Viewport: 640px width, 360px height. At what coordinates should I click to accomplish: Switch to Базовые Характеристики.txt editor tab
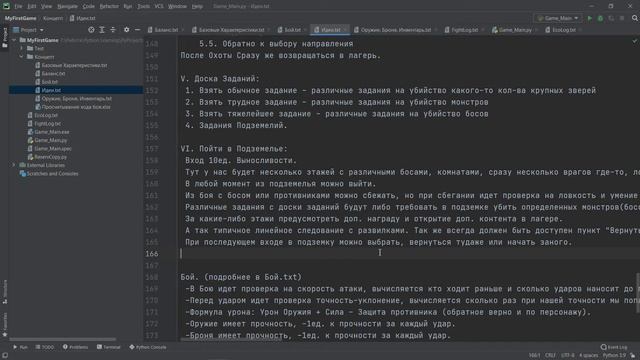point(231,30)
